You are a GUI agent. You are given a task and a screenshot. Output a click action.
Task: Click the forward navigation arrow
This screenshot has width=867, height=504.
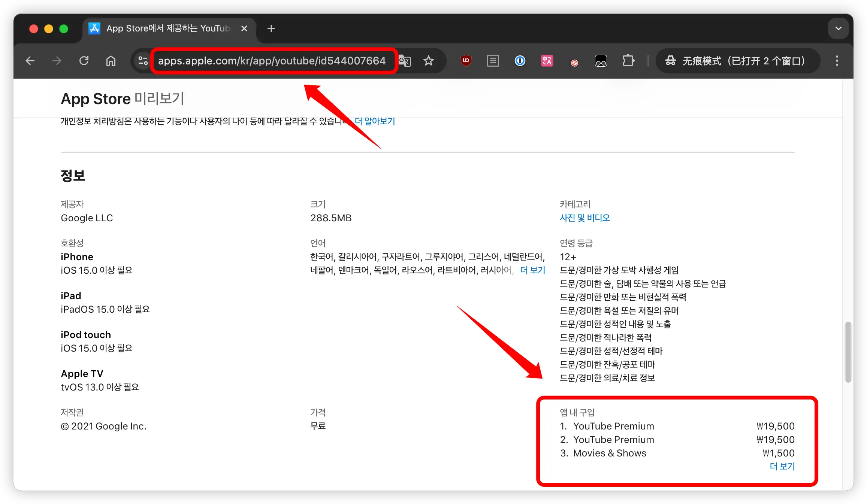coord(57,61)
